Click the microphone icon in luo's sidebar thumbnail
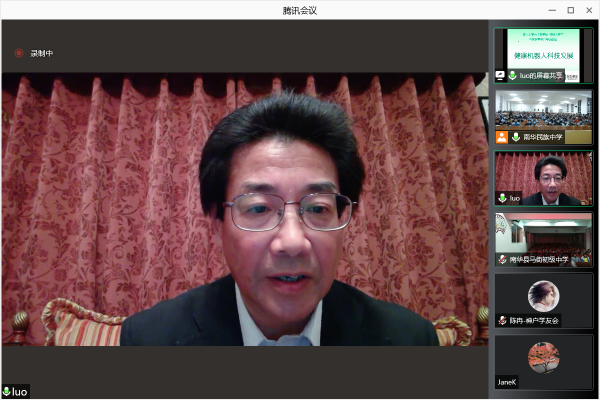Screen dimensions: 600x400 pyautogui.click(x=502, y=198)
